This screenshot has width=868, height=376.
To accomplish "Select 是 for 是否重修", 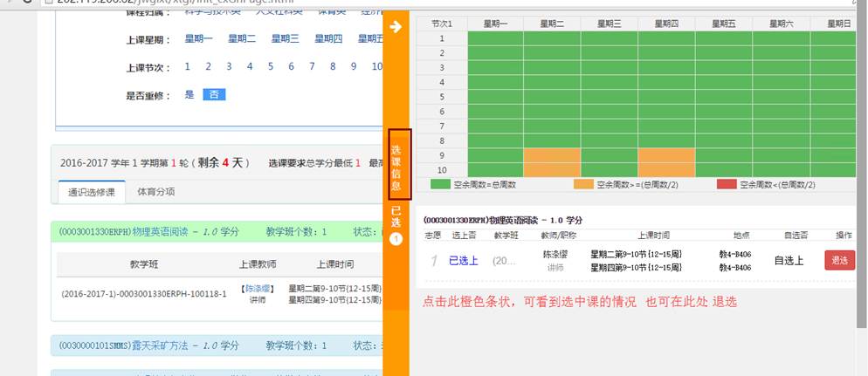I will click(189, 94).
